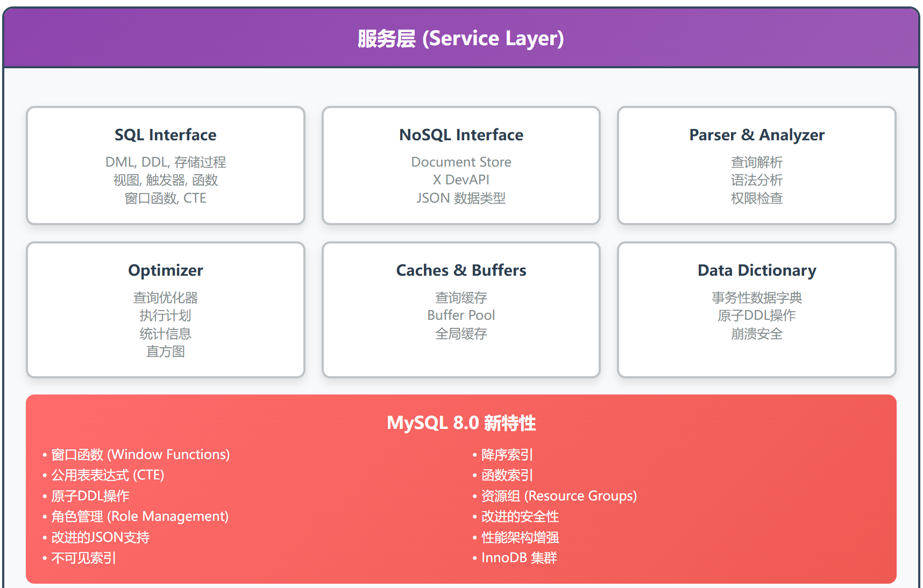The image size is (923, 588).
Task: Click '不可见索引' bullet
Action: coord(79,558)
